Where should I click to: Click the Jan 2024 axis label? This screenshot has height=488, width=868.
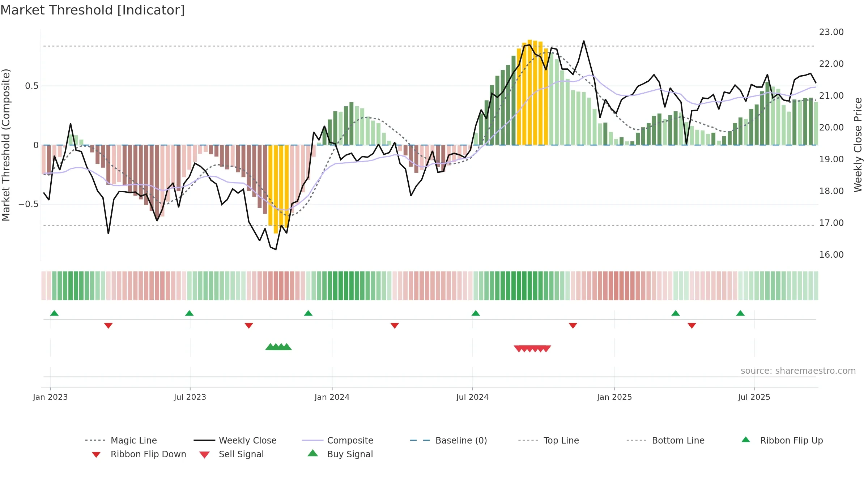point(332,397)
